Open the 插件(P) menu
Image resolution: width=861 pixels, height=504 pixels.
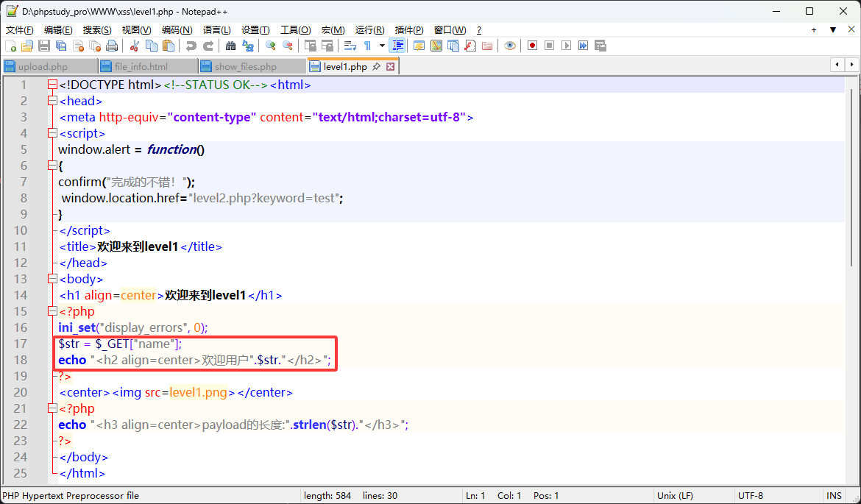pyautogui.click(x=409, y=29)
